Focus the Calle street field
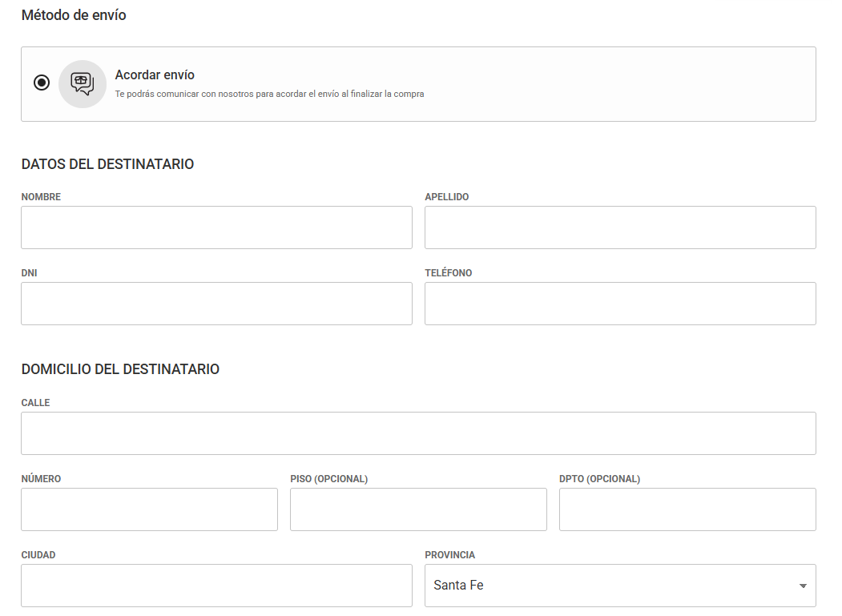 tap(418, 433)
